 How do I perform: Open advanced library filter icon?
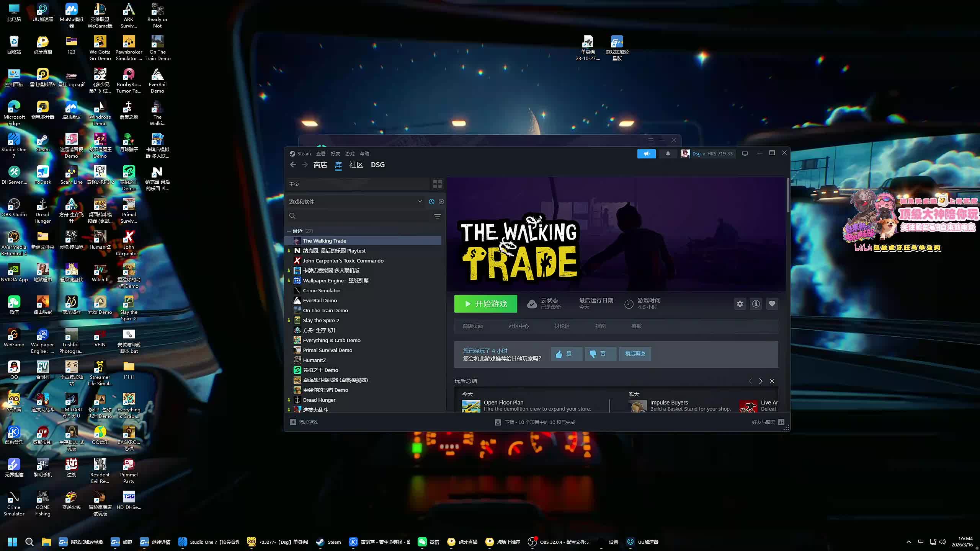click(437, 216)
